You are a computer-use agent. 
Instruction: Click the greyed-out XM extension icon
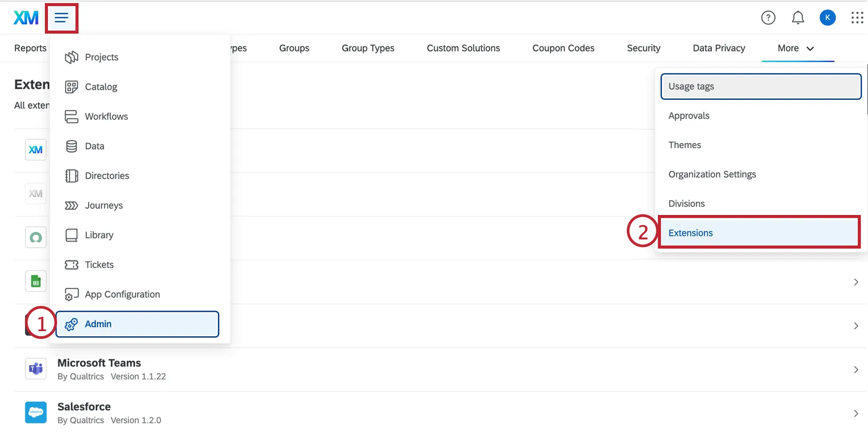tap(36, 194)
